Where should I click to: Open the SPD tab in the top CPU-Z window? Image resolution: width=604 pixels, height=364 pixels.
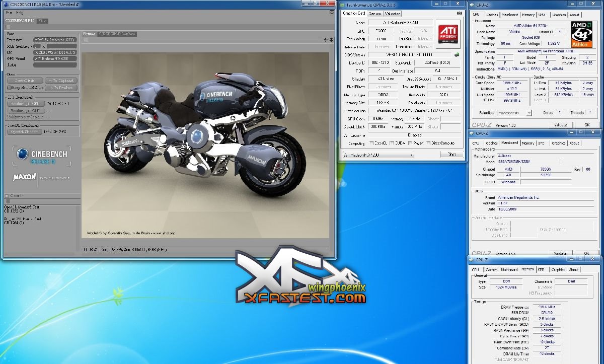(541, 15)
